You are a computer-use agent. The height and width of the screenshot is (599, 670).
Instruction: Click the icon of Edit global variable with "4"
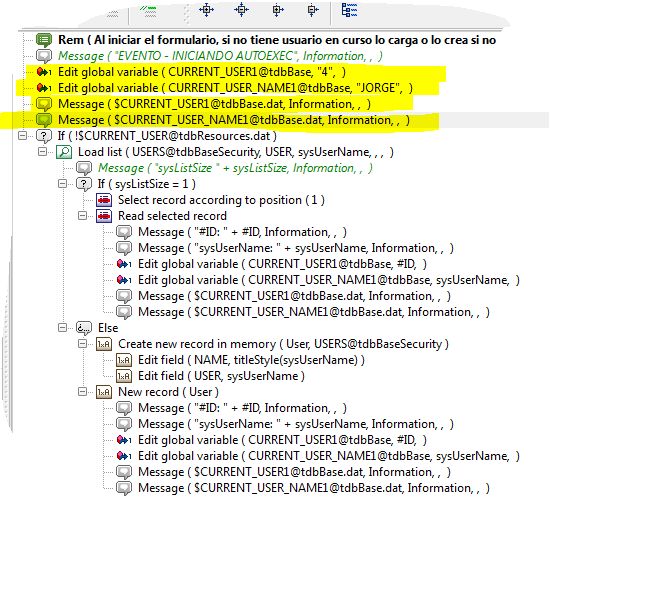44,72
